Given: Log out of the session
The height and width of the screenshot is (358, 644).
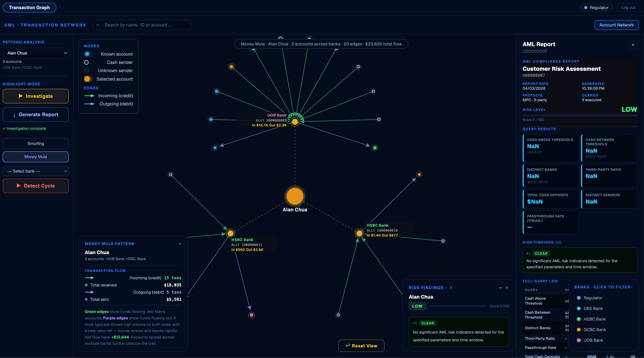Looking at the screenshot, I should click(628, 8).
